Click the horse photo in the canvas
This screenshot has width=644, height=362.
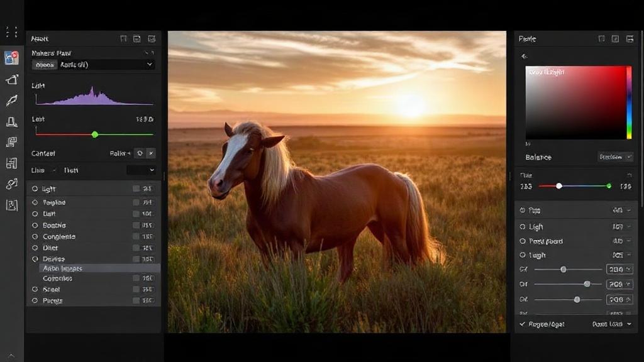pos(337,182)
